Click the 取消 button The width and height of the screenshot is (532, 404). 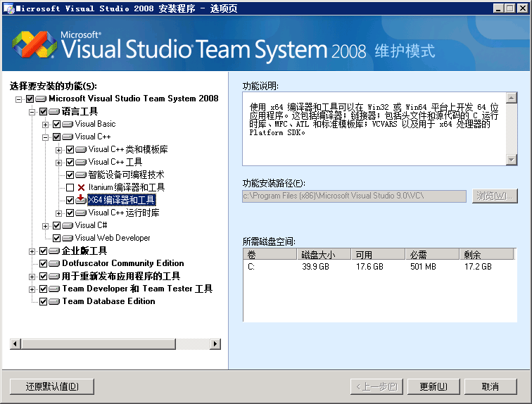(x=490, y=386)
